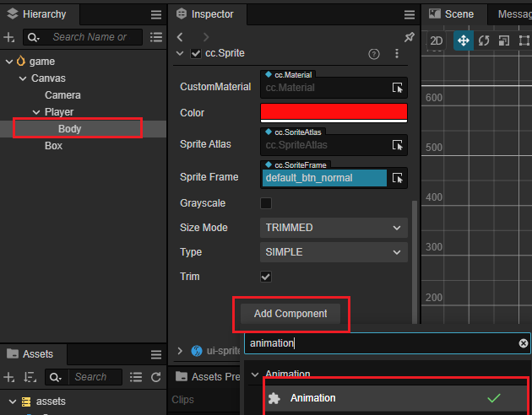Select the Scale gizmo tool
Image resolution: width=532 pixels, height=415 pixels.
point(503,40)
